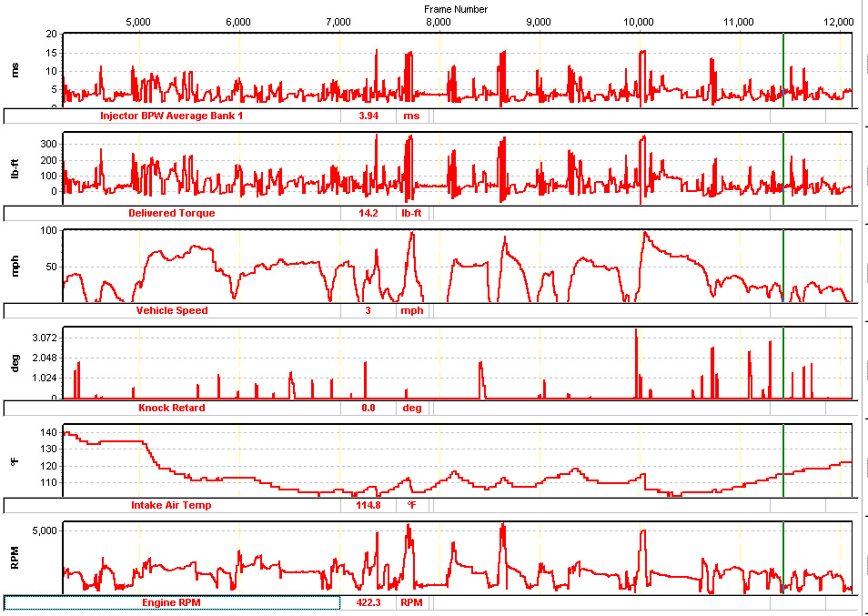Click the Vehicle Speed peak near frame 7,700
868x616 pixels.
point(412,234)
